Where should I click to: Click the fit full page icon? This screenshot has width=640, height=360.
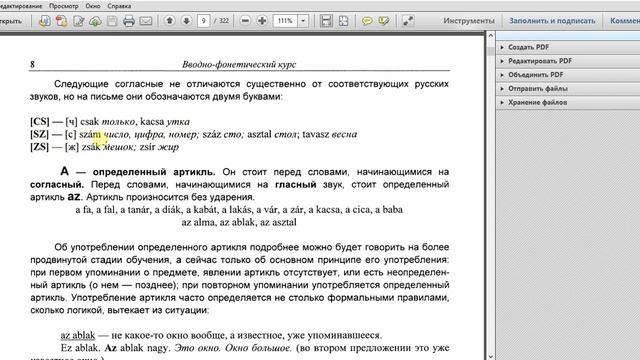[344, 21]
